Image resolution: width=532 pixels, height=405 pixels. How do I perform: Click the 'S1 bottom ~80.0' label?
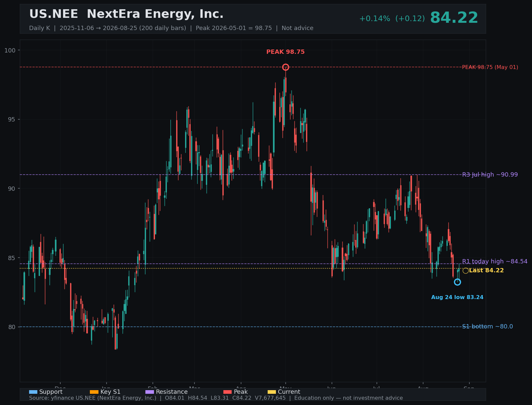487,327
